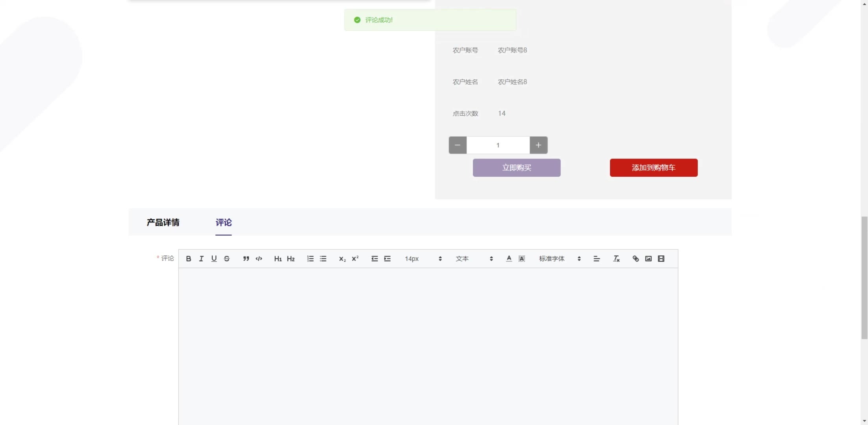Apply Heading 1 style
Viewport: 868px width, 425px height.
tap(278, 259)
